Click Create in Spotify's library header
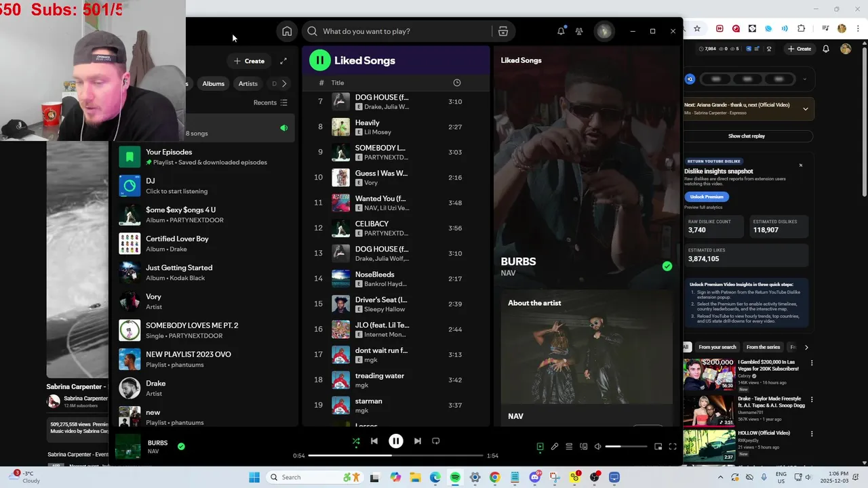The height and width of the screenshot is (488, 868). (249, 61)
